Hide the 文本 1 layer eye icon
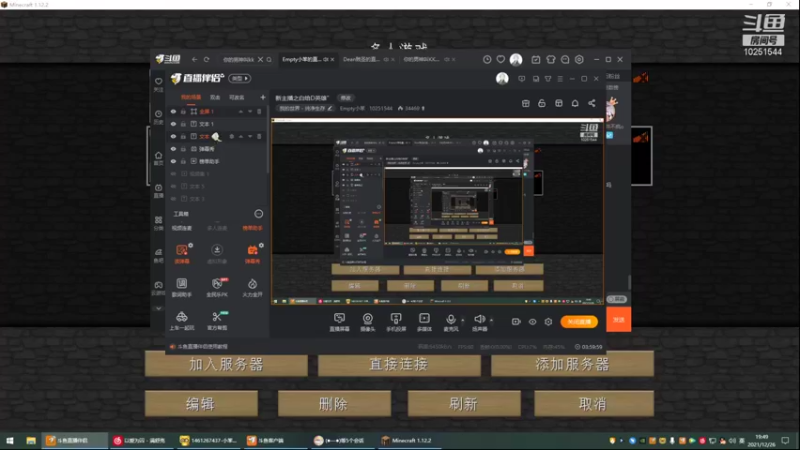800x450 pixels. 173,124
